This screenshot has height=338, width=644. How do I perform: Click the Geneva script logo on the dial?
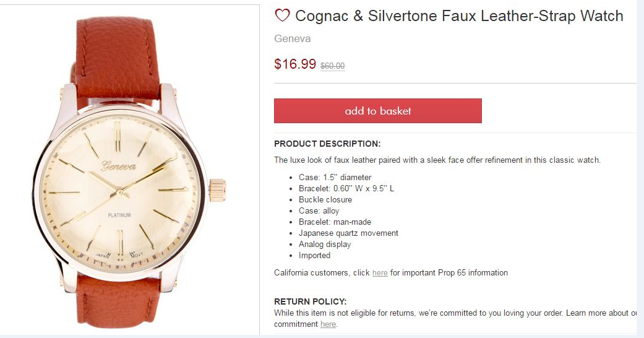tap(119, 165)
